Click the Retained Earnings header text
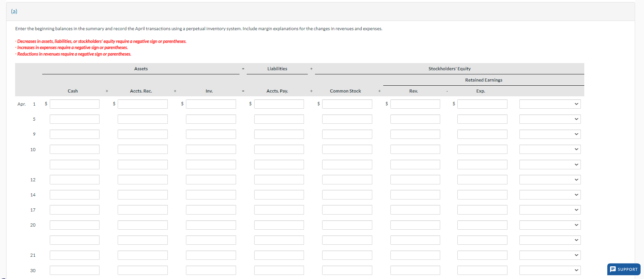The image size is (644, 279). click(x=484, y=80)
